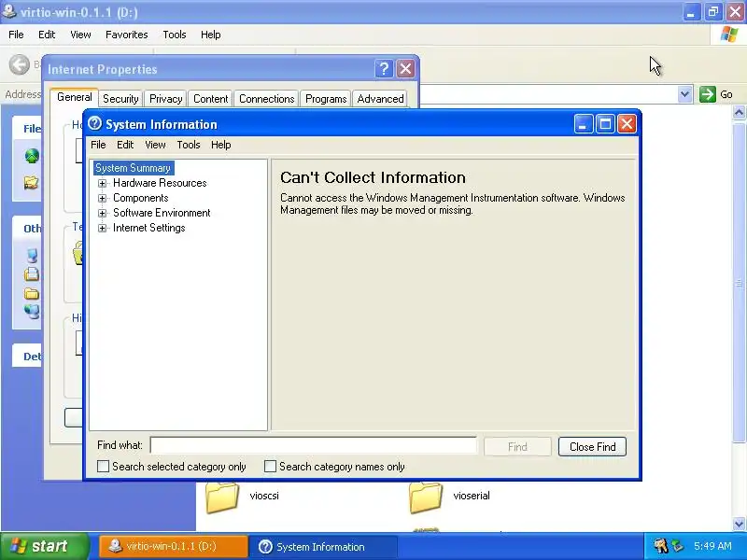This screenshot has width=747, height=560.
Task: Toggle Search category names only checkbox
Action: (270, 466)
